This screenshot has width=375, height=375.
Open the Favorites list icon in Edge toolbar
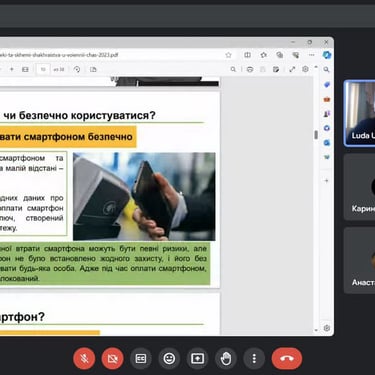[x=264, y=55]
